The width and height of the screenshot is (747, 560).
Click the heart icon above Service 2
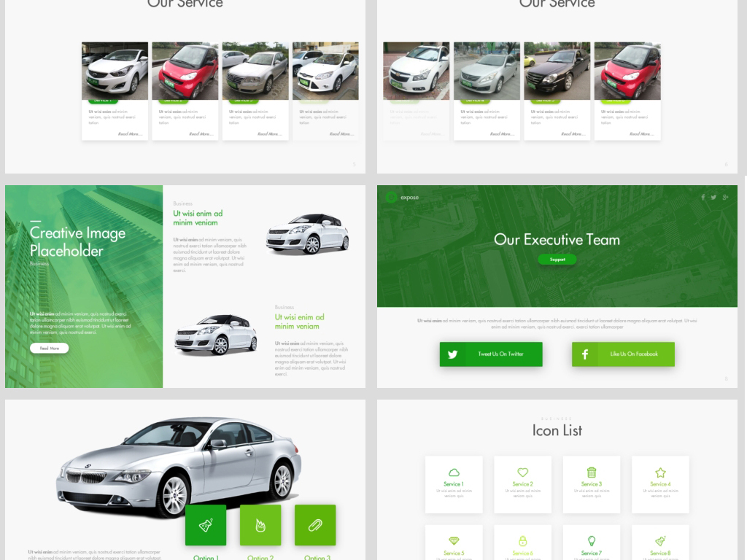(x=522, y=472)
